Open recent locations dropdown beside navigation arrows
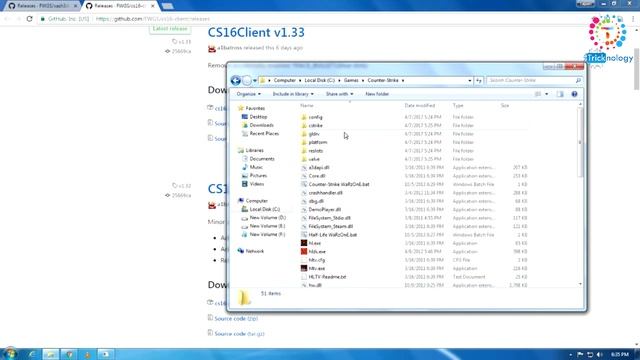Viewport: 640px width, 360px height. pos(255,80)
